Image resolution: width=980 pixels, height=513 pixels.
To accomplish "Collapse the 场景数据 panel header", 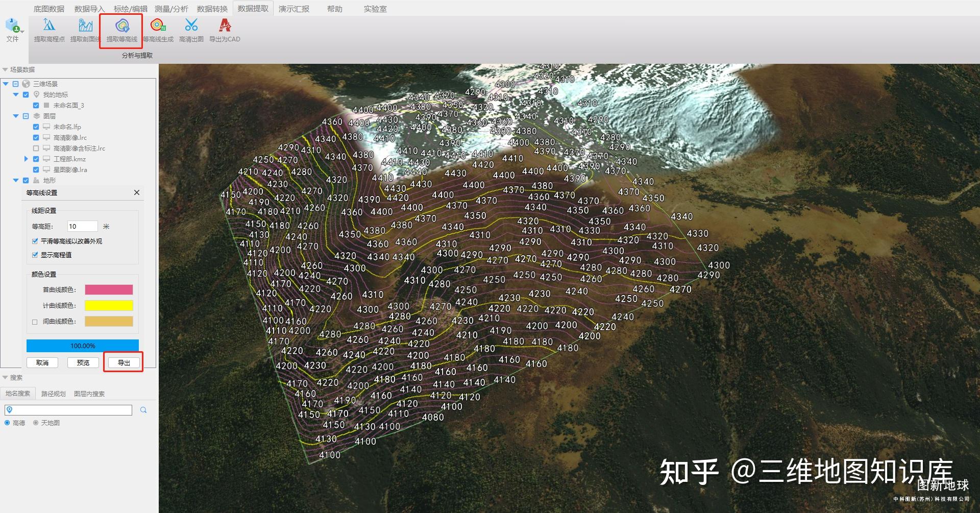I will click(5, 69).
